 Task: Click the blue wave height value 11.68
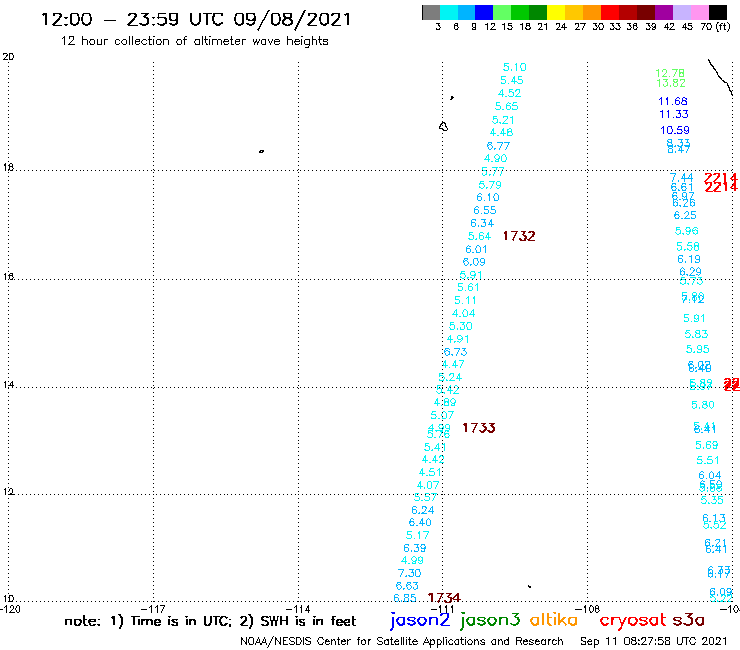[673, 101]
